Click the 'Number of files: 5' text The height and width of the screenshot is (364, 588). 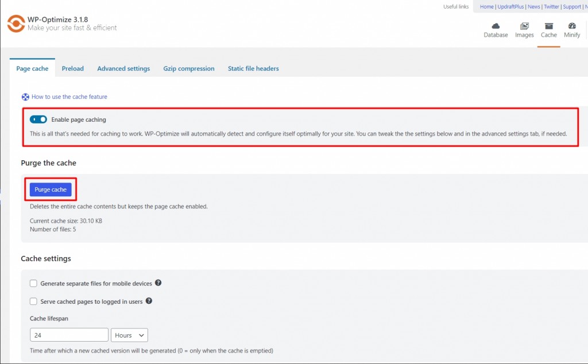(53, 230)
